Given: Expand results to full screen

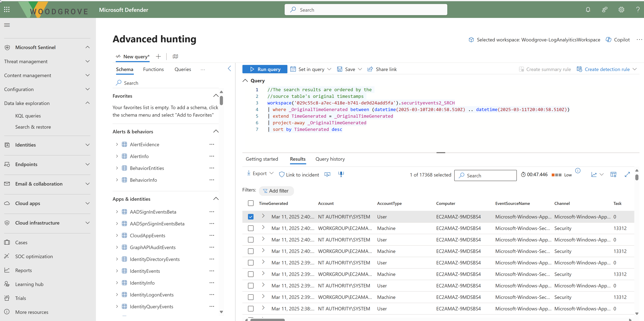Looking at the screenshot, I should click(x=627, y=175).
